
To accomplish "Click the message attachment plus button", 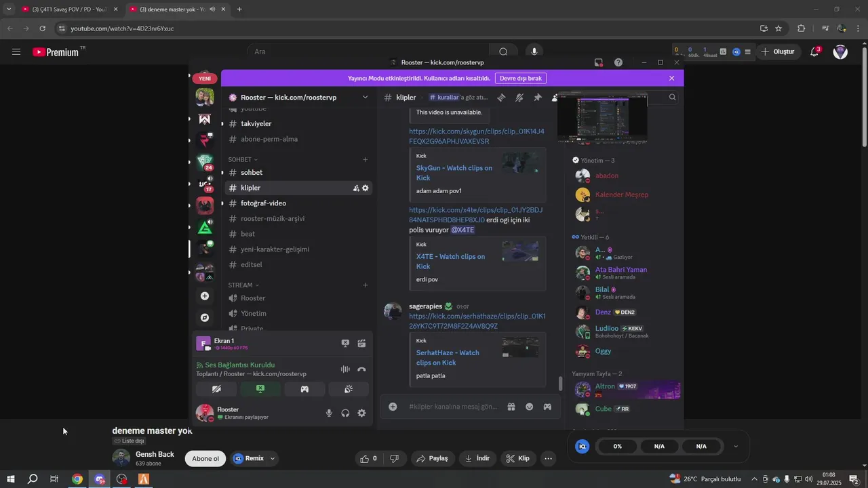I will [393, 407].
